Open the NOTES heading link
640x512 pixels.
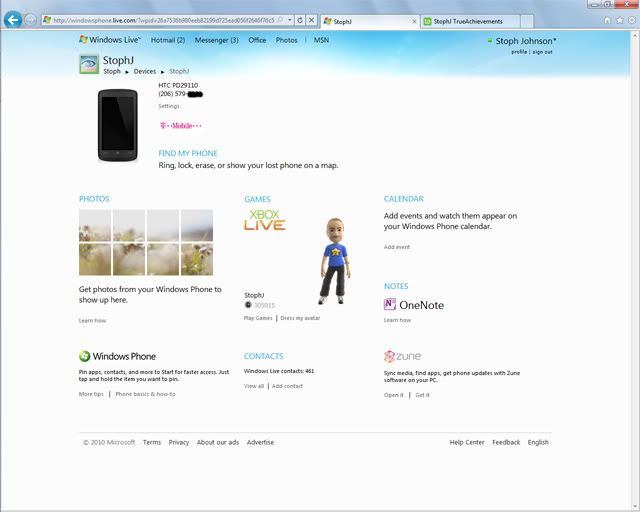(396, 286)
